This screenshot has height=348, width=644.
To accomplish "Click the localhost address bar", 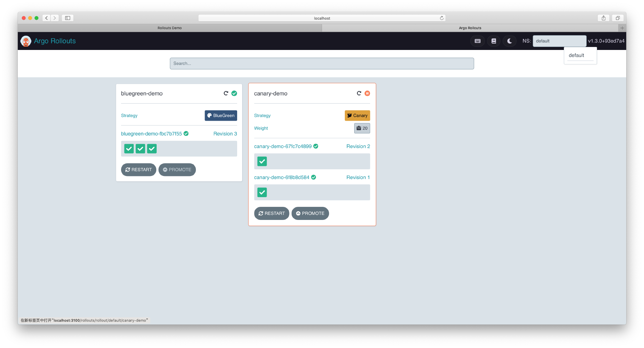I will point(322,18).
